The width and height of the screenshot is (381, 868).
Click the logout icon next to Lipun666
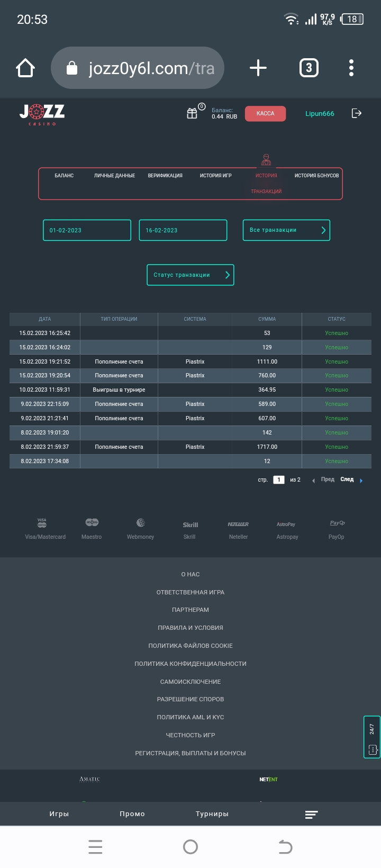tap(357, 113)
